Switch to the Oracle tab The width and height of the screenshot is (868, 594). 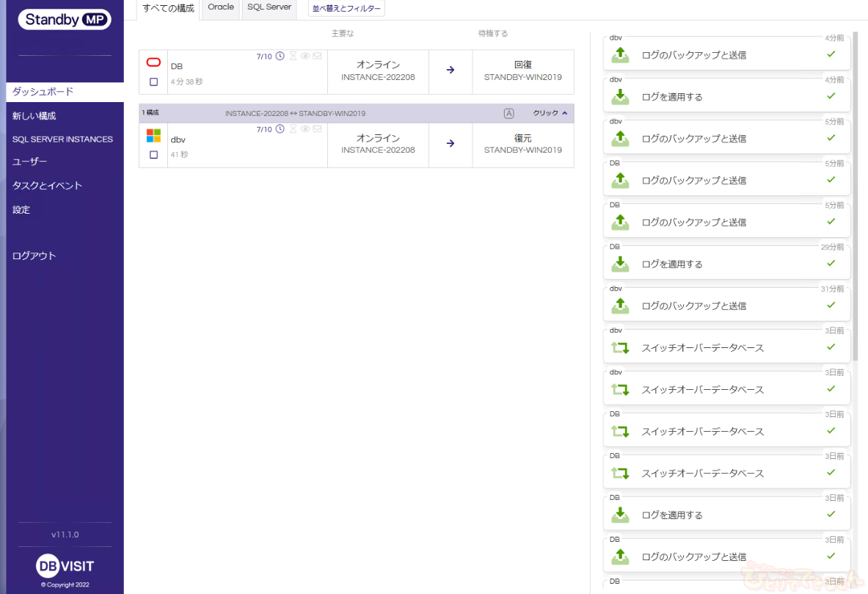[221, 7]
